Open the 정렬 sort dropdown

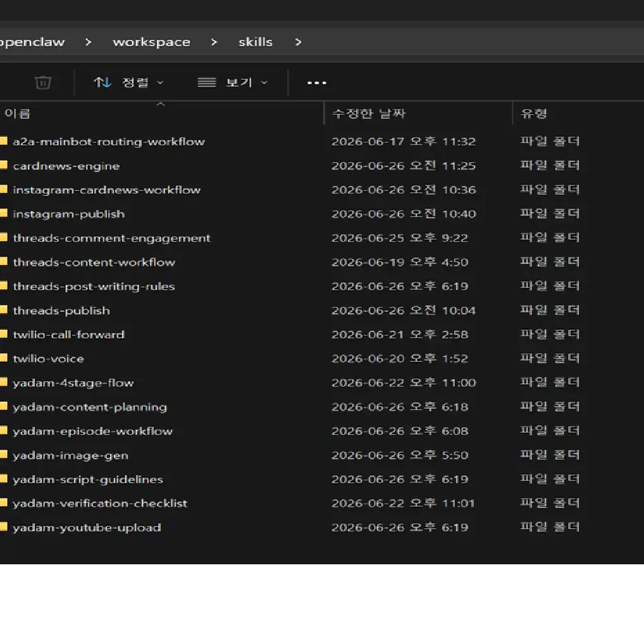(129, 82)
